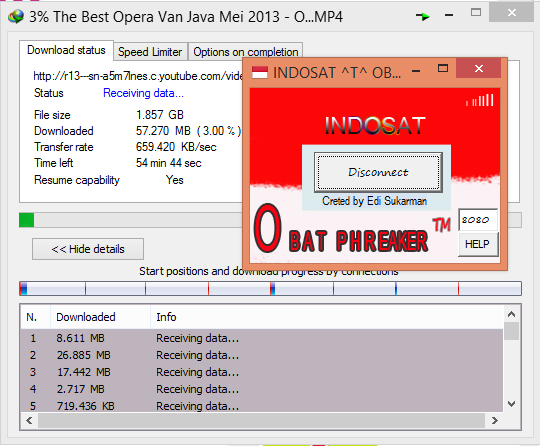Select connection row 3 with 17.442 MB
This screenshot has height=446, width=540.
262,372
